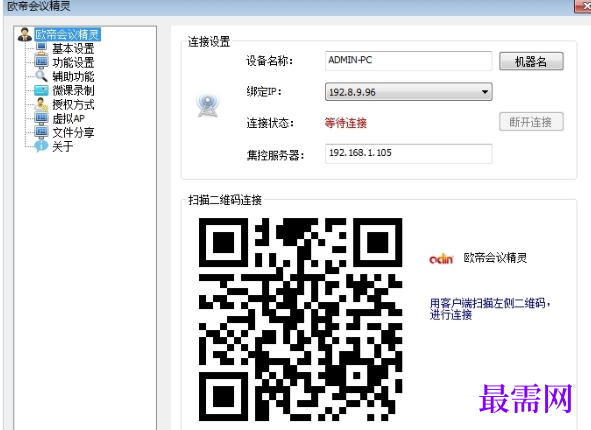Image resolution: width=591 pixels, height=430 pixels.
Task: Click the 集控服务器 field with 192.168.1.105
Action: (x=409, y=153)
